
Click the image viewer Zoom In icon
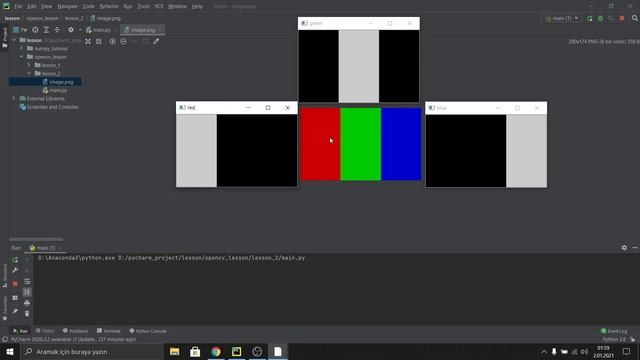pyautogui.click(x=113, y=41)
